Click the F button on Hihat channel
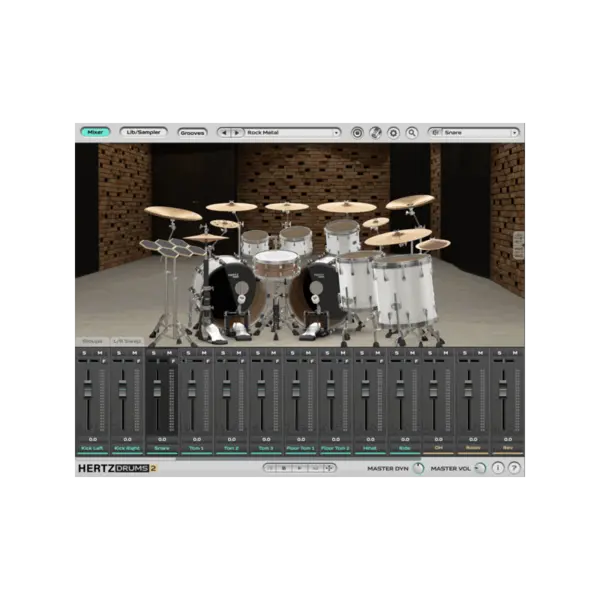The image size is (600, 600). tap(382, 361)
